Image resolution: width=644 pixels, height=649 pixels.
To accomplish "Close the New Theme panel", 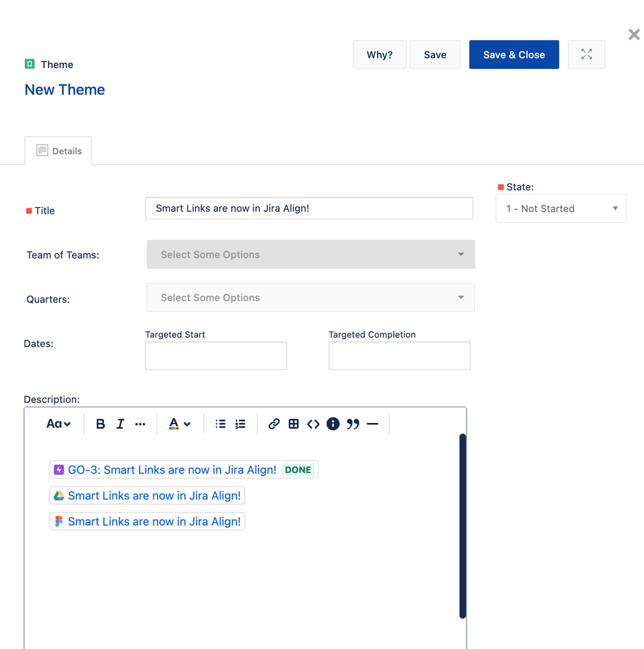I will tap(634, 34).
